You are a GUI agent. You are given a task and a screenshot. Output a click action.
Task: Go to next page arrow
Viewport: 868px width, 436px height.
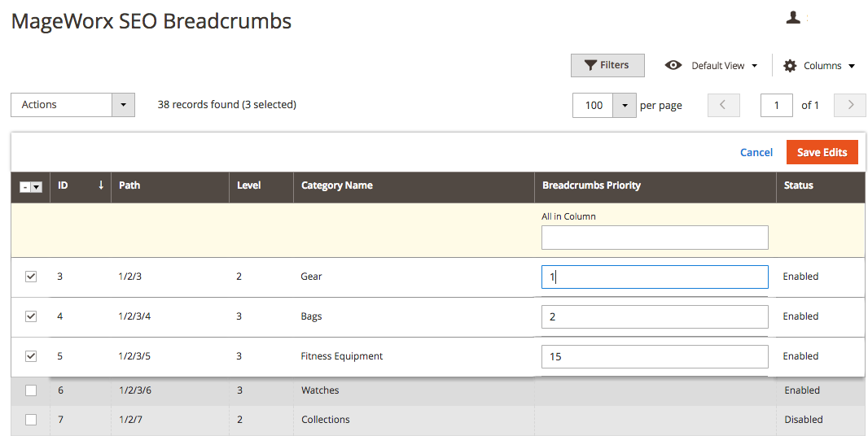[x=850, y=105]
